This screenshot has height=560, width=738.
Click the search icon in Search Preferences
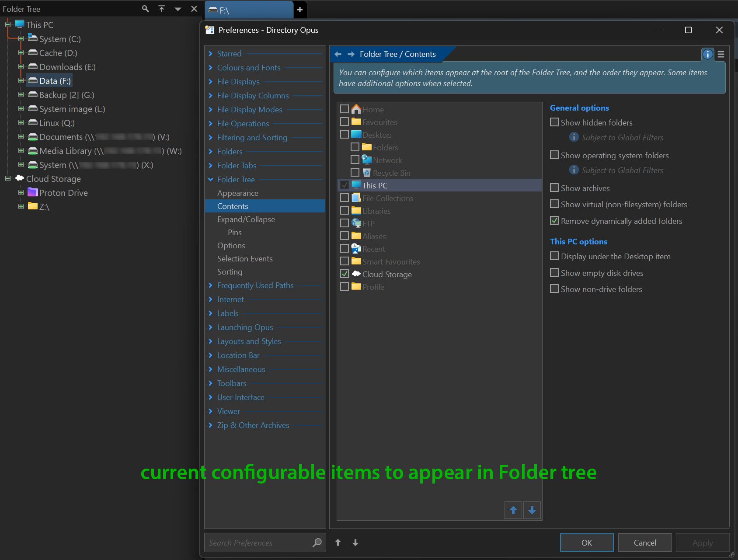point(317,543)
